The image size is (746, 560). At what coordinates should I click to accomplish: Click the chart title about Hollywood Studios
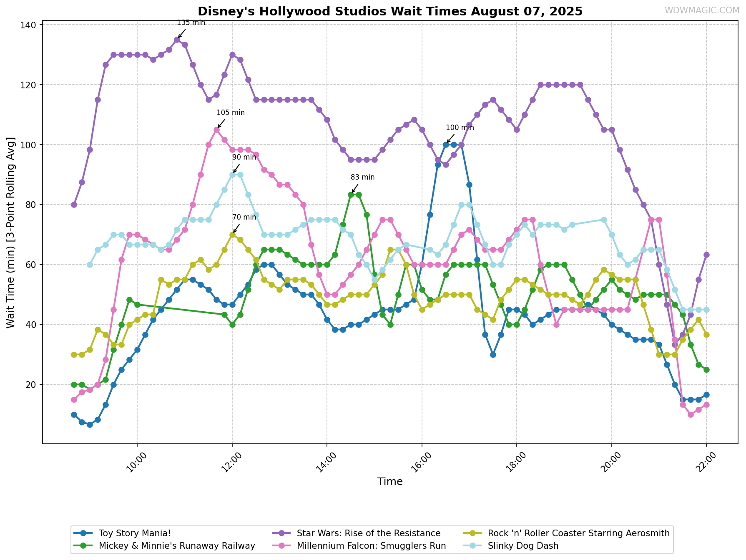(x=390, y=11)
